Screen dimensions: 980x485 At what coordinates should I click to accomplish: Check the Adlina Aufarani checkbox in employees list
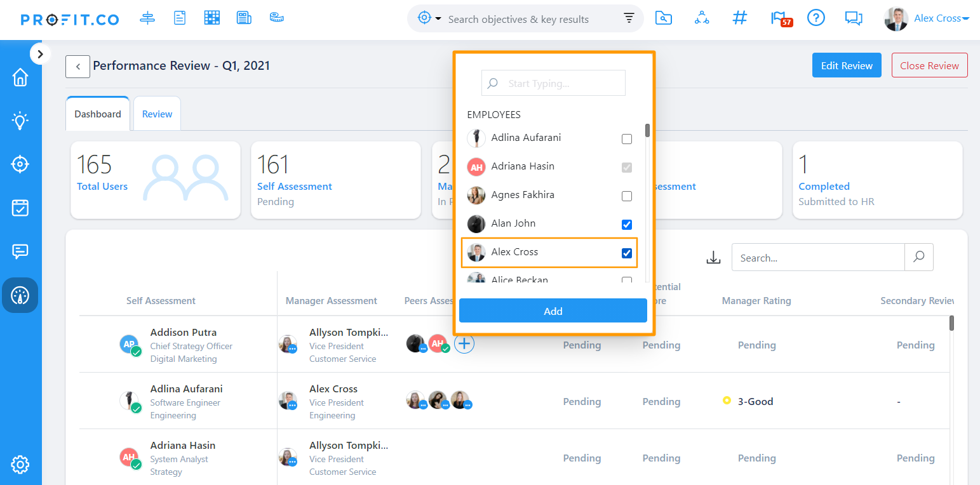click(x=627, y=139)
